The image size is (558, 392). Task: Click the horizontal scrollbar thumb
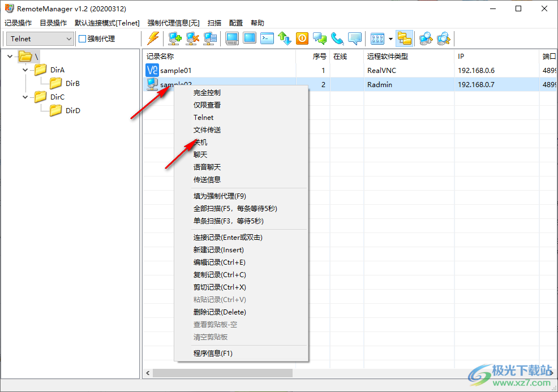point(223,373)
